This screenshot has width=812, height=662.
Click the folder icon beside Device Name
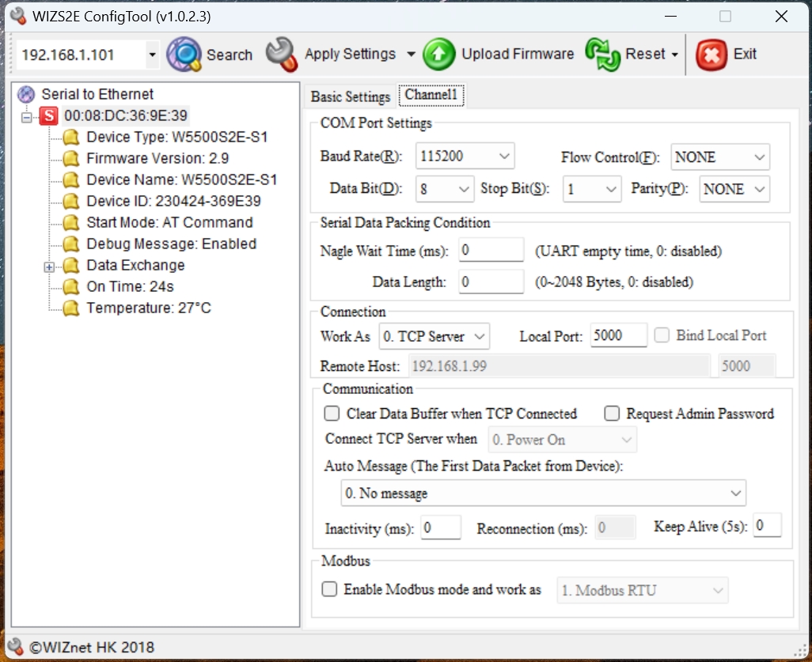click(x=71, y=180)
